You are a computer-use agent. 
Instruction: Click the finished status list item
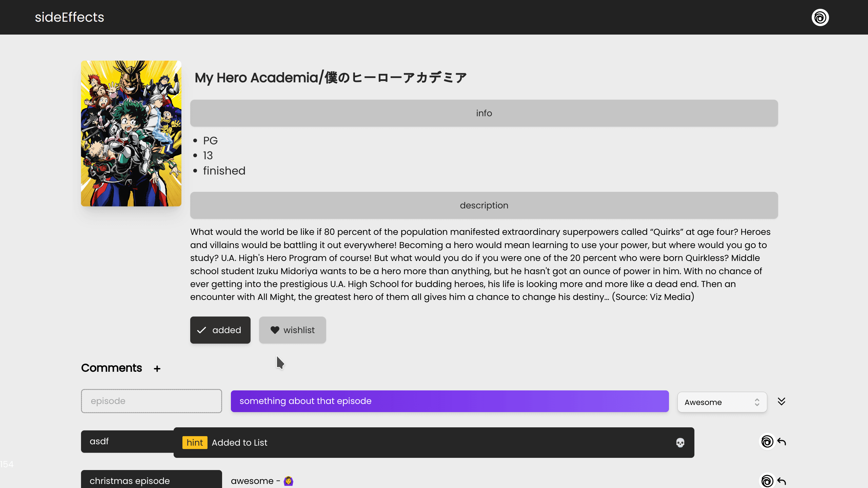224,171
